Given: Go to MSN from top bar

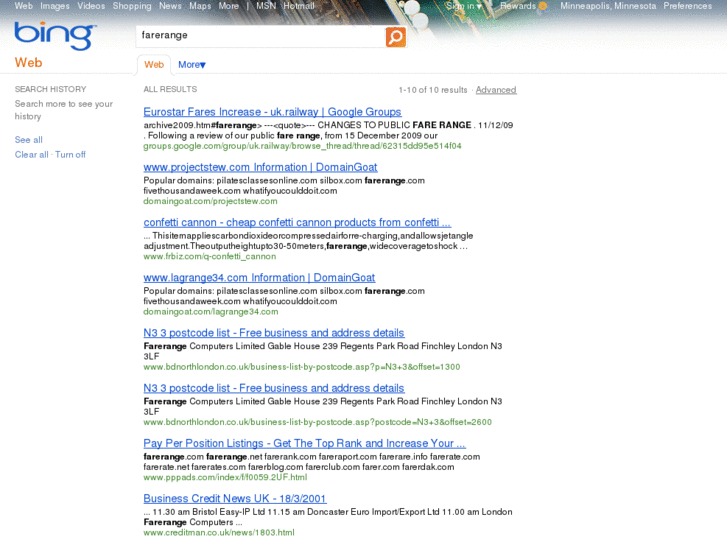Looking at the screenshot, I should click(x=266, y=6).
